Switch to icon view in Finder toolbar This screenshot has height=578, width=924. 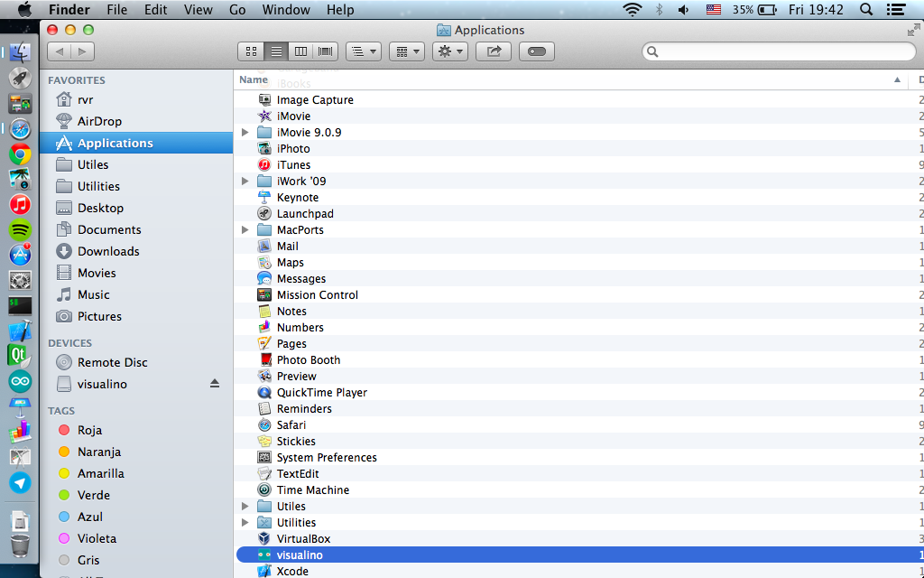[251, 51]
